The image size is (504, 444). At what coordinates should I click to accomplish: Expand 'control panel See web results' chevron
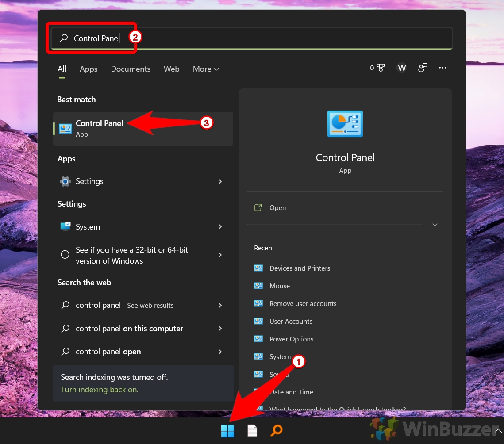pyautogui.click(x=220, y=305)
